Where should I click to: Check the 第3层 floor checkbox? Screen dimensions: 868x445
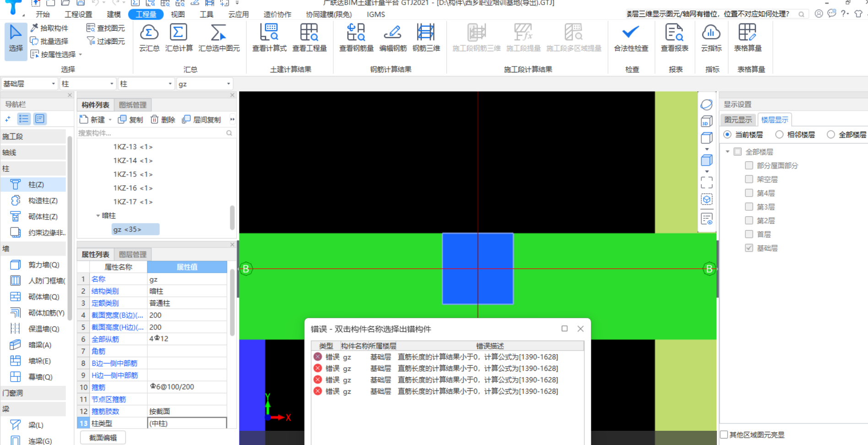pyautogui.click(x=749, y=207)
